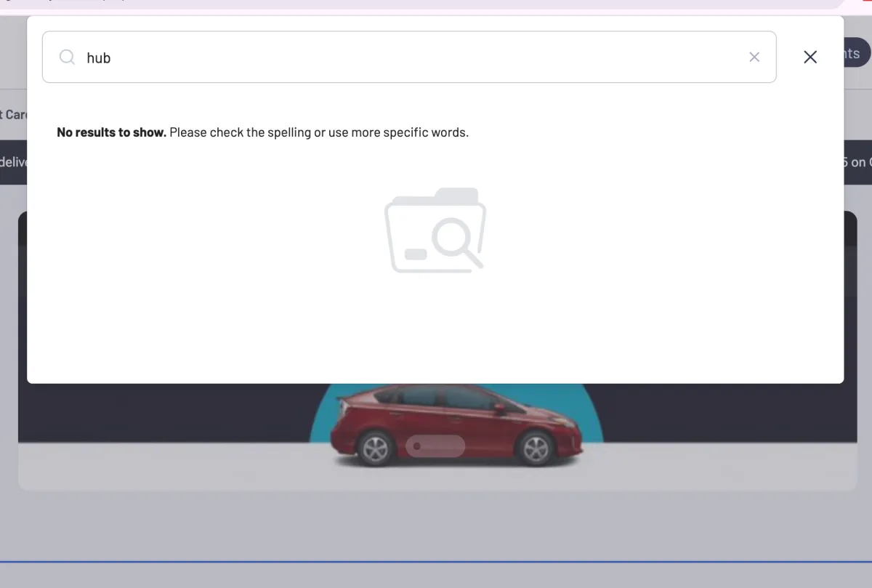The width and height of the screenshot is (872, 588).
Task: Close the search overlay
Action: pyautogui.click(x=810, y=57)
